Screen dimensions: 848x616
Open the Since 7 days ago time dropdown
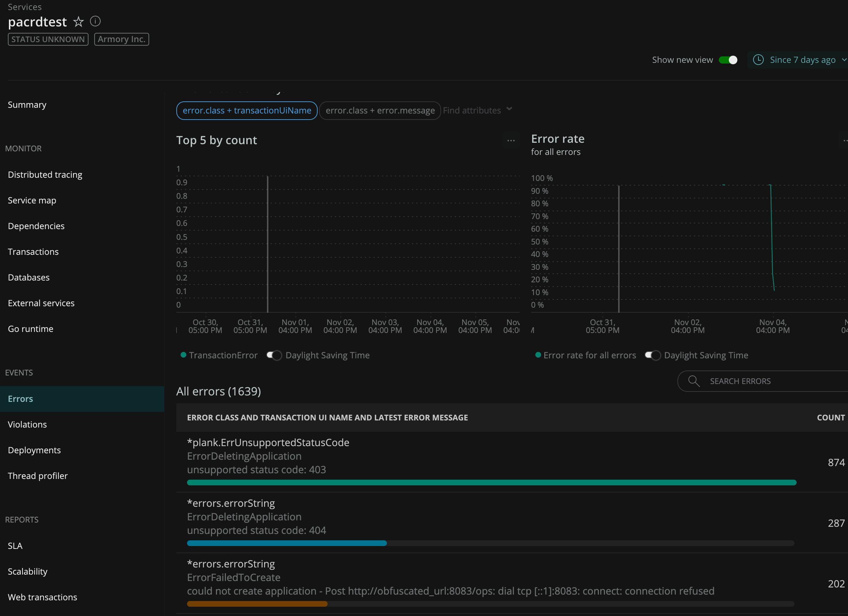(802, 60)
